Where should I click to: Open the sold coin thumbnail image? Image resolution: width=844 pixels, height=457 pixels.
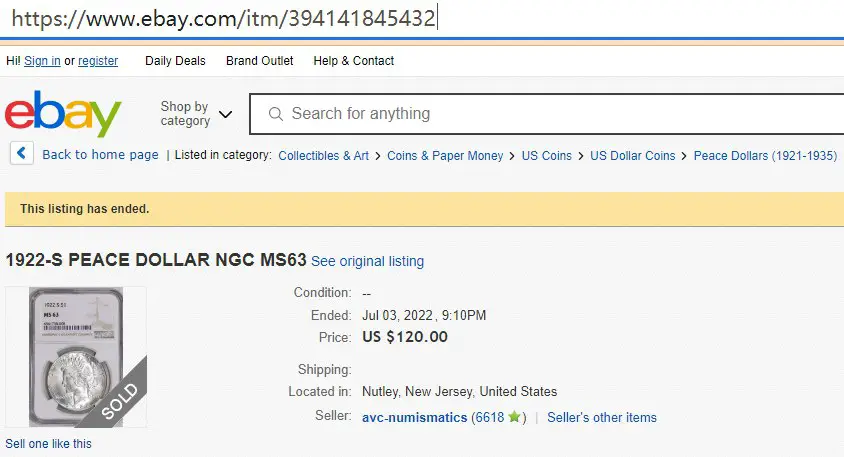point(76,357)
